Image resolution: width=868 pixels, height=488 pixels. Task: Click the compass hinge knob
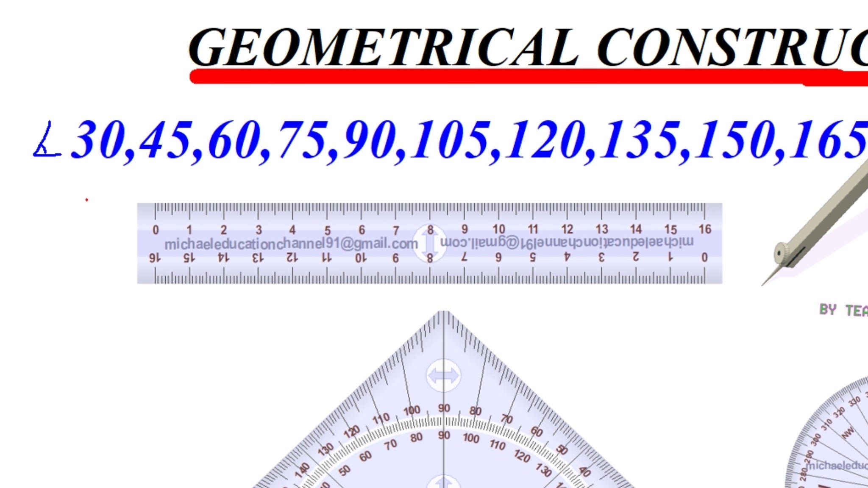coord(781,253)
